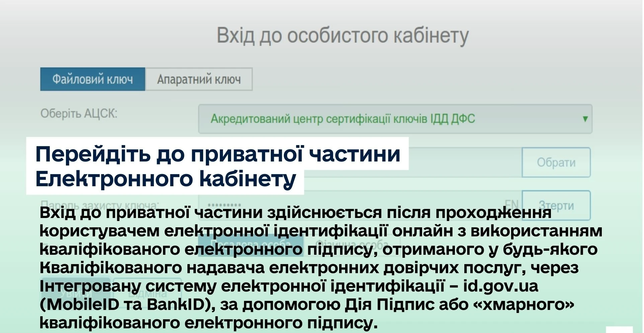644x333 pixels.
Task: Click the EN keyboard layout indicator
Action: click(x=511, y=204)
